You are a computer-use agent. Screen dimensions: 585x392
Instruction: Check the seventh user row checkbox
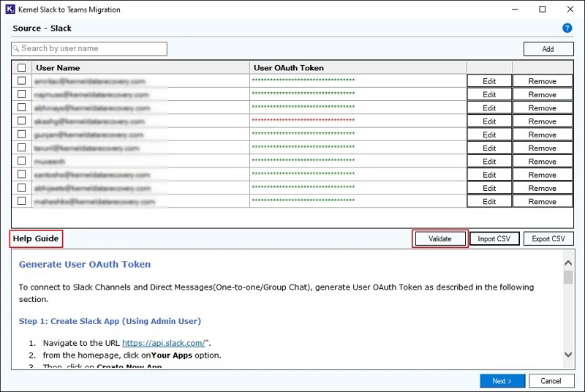click(22, 161)
